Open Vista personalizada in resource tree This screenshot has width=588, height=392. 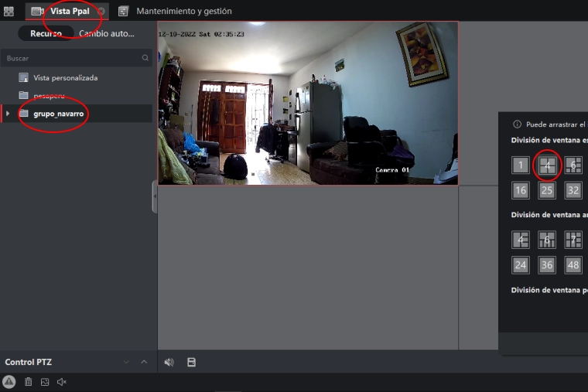tap(65, 78)
